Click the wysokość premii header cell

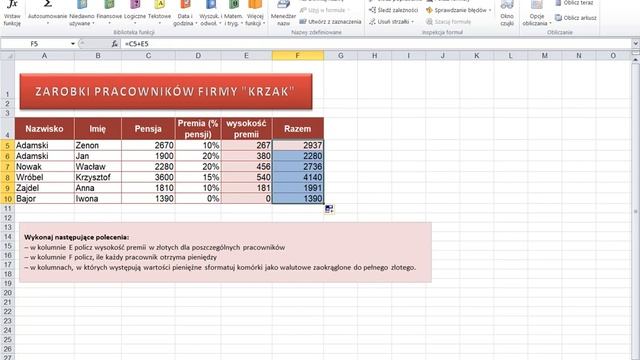coord(246,129)
